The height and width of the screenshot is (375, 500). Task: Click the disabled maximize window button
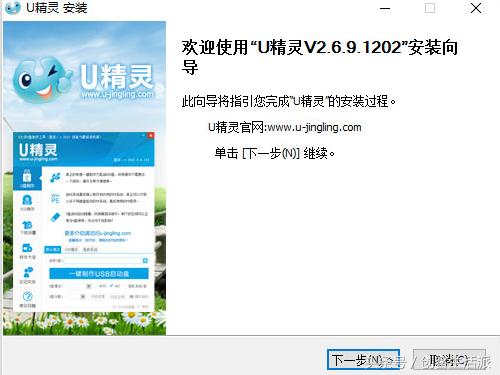(x=430, y=8)
